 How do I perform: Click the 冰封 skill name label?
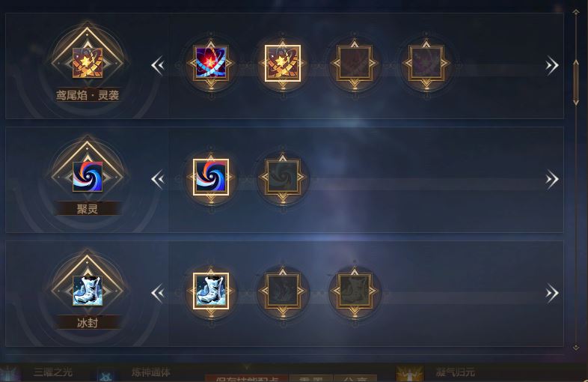coord(88,322)
